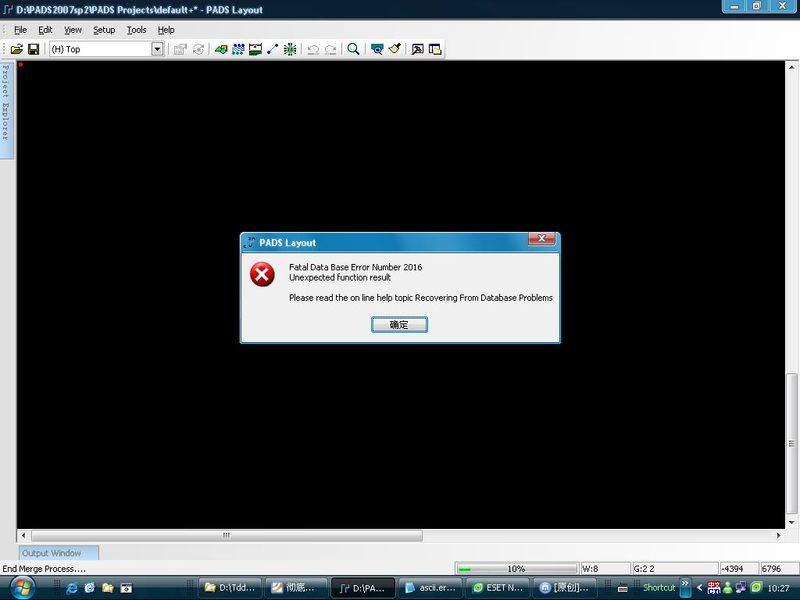Click the -4394 coordinate field

point(738,569)
